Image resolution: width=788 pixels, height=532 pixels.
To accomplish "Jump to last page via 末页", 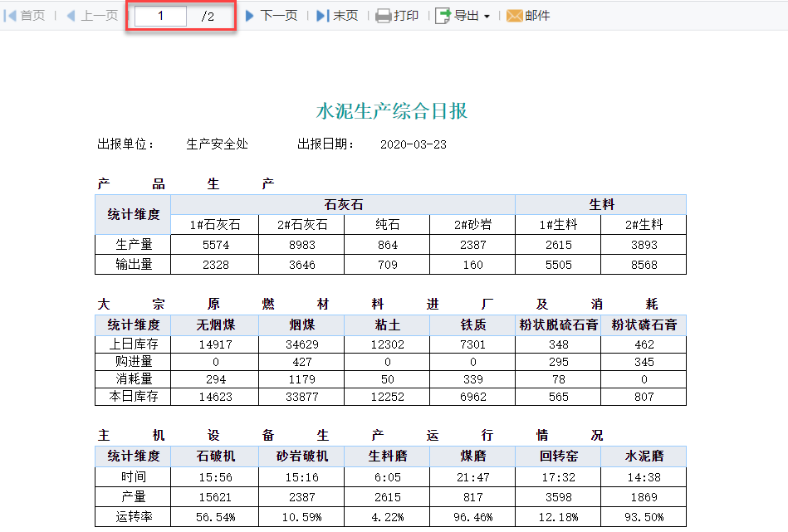I will pos(345,16).
